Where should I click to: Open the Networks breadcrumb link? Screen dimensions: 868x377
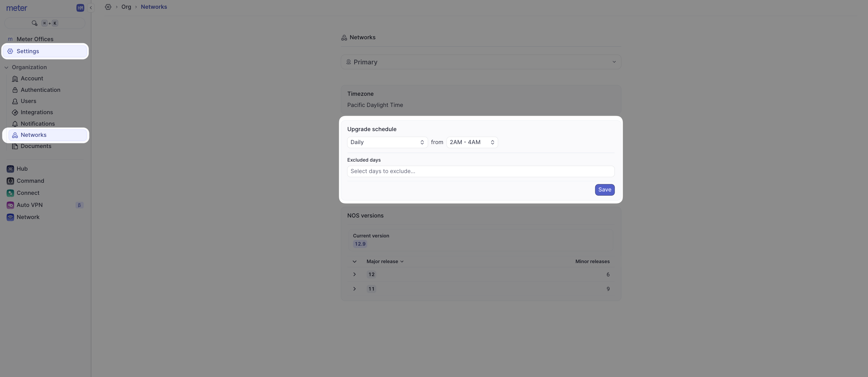(x=154, y=7)
